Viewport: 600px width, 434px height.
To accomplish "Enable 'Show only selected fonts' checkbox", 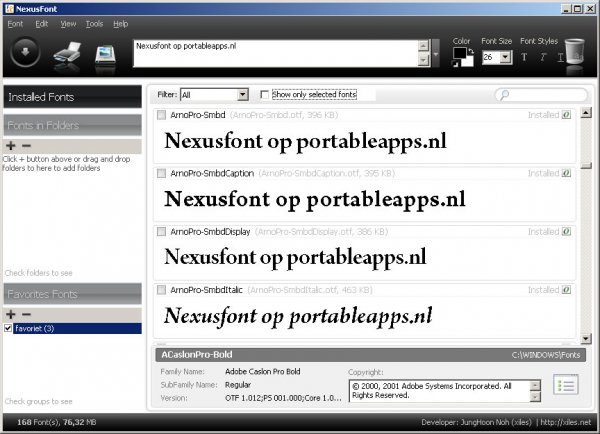I will [x=264, y=95].
